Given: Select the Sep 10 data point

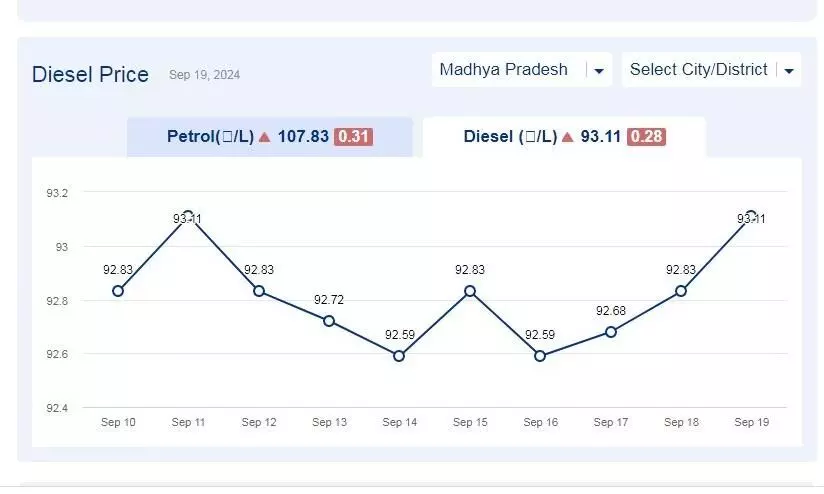Looking at the screenshot, I should pyautogui.click(x=118, y=291).
